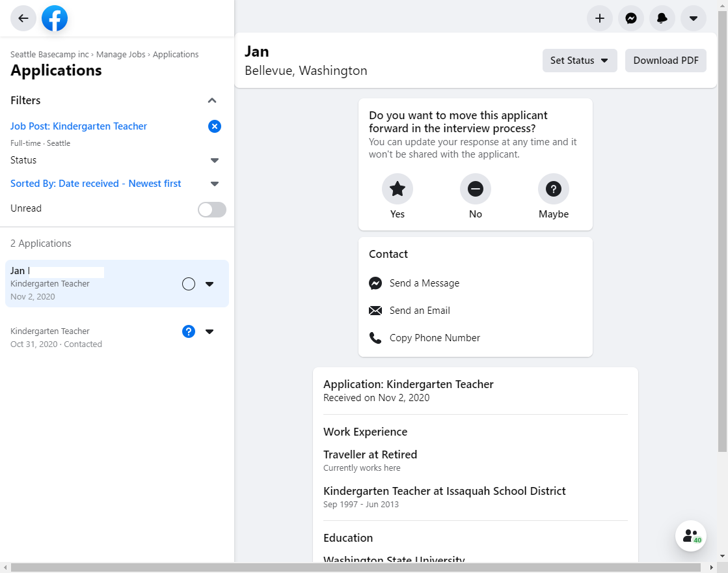Open notifications via the bell icon
This screenshot has width=728, height=573.
pos(662,18)
